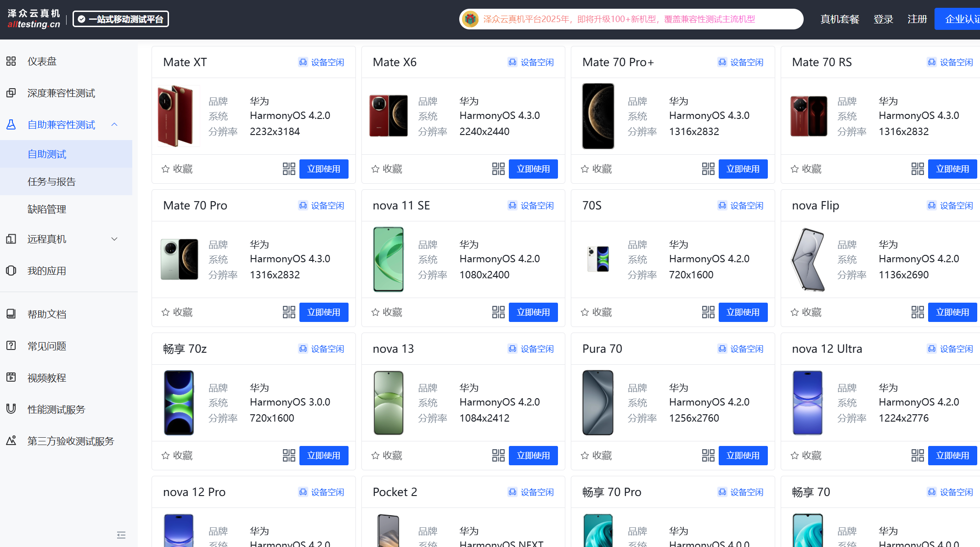Screen dimensions: 980x547
Task: Open the dashboard (仪表盘) icon in the sidebar
Action: (x=11, y=61)
